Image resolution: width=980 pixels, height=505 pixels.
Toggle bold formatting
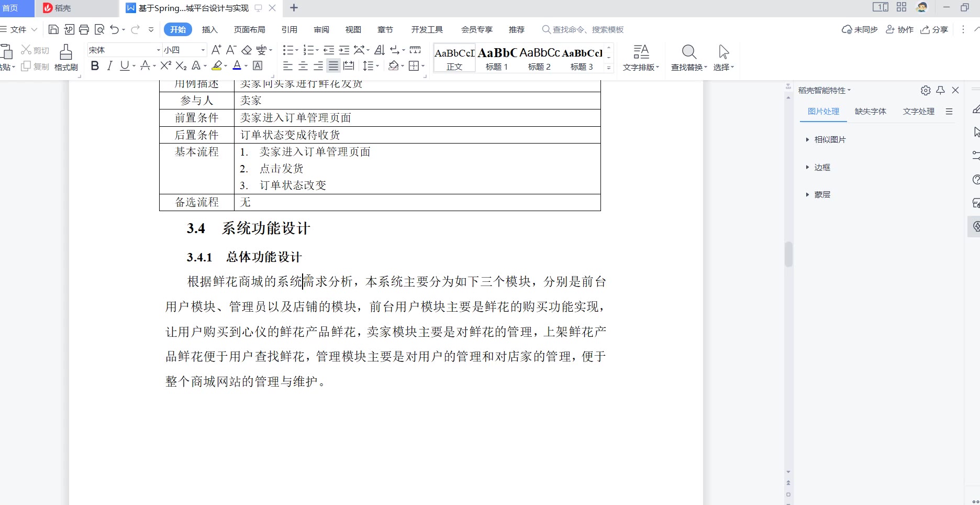95,65
